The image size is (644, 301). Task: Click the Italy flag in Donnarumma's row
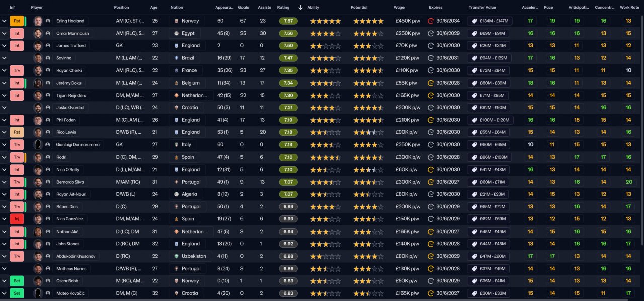pyautogui.click(x=176, y=144)
